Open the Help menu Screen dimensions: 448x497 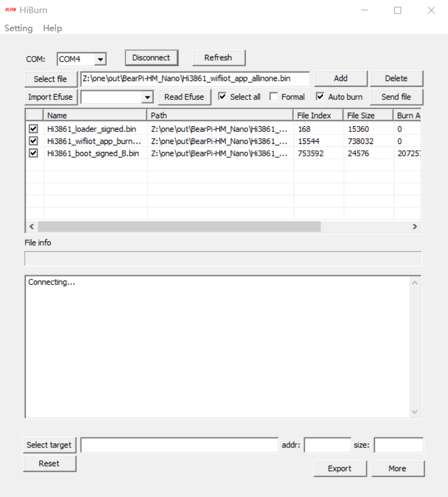tap(53, 28)
